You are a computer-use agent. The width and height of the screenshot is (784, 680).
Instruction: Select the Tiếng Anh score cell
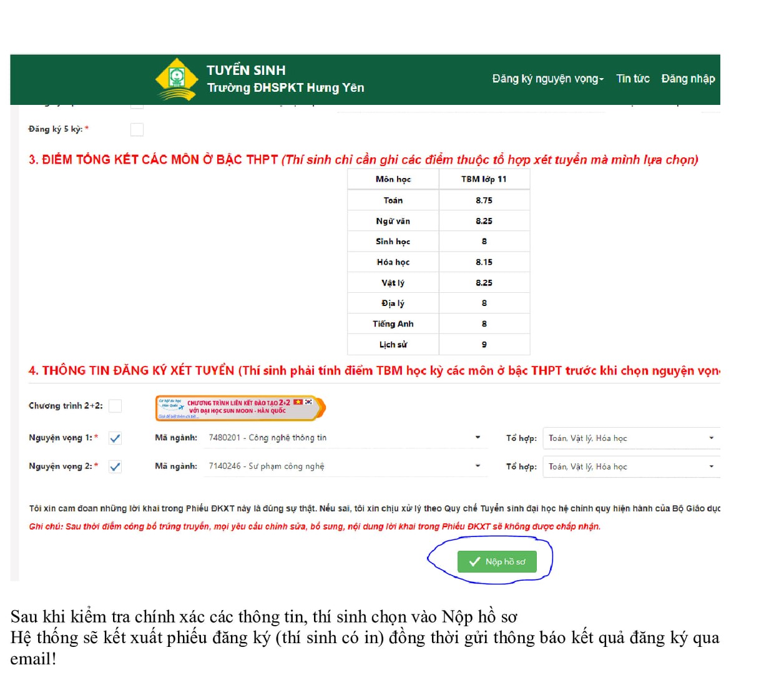(484, 323)
